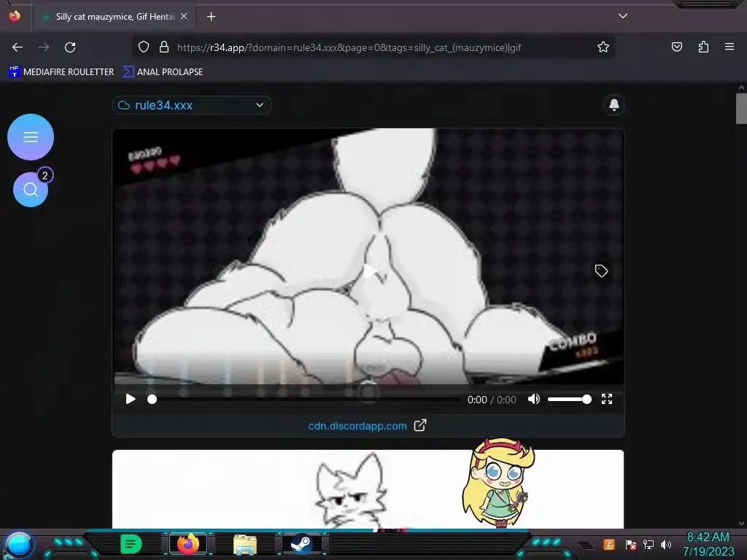Enter fullscreen on the video player

tap(606, 399)
